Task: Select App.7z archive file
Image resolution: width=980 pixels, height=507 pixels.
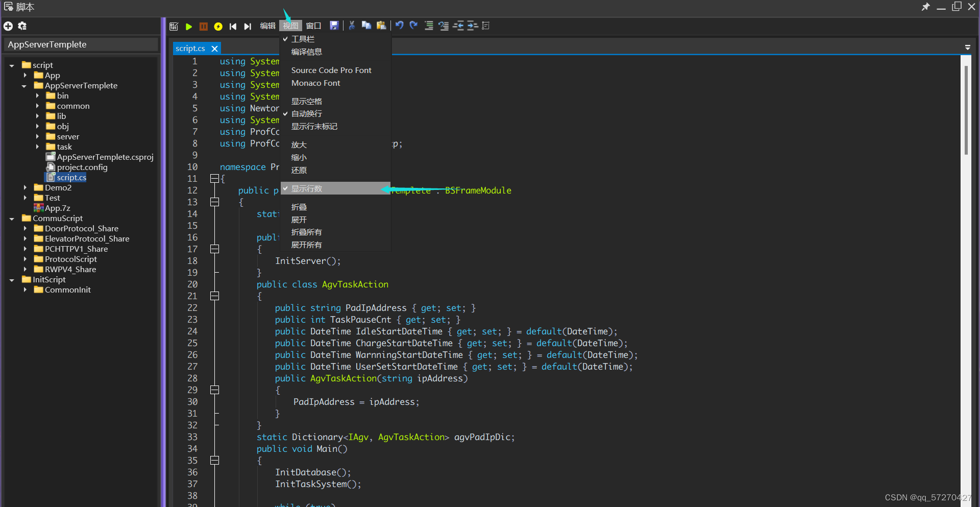Action: click(52, 208)
